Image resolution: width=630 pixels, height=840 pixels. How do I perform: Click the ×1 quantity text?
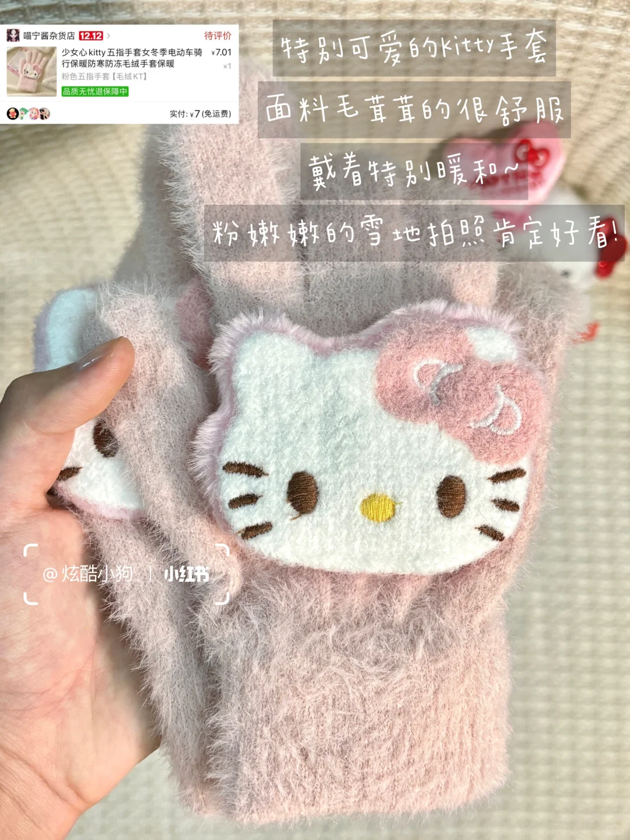tap(227, 66)
